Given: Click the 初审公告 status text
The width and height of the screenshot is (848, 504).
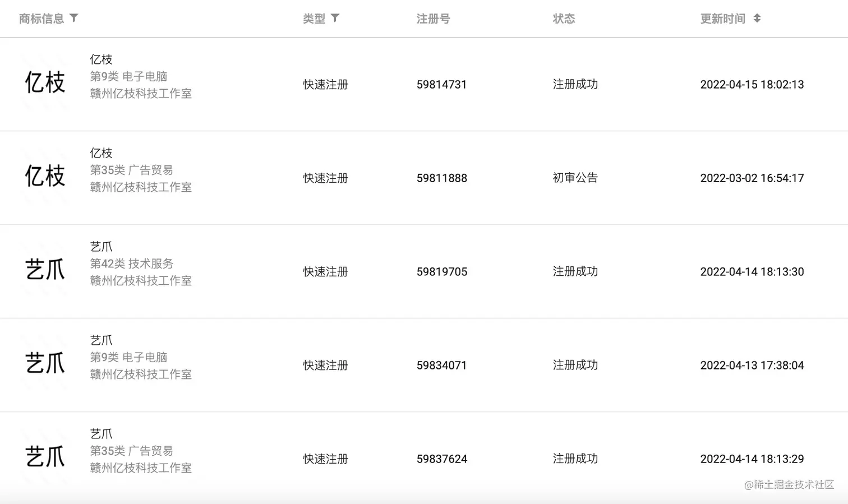Looking at the screenshot, I should click(575, 178).
